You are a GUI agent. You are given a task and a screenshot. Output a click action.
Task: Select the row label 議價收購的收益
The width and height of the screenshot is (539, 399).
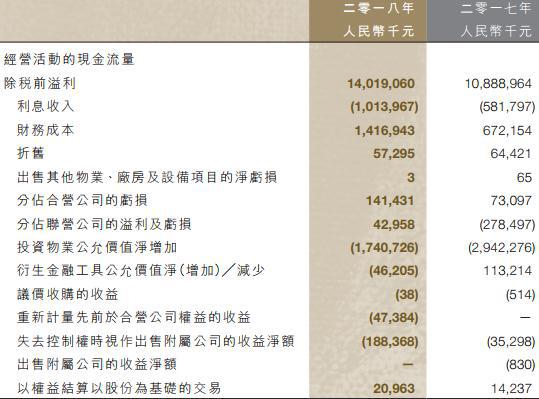tap(68, 294)
